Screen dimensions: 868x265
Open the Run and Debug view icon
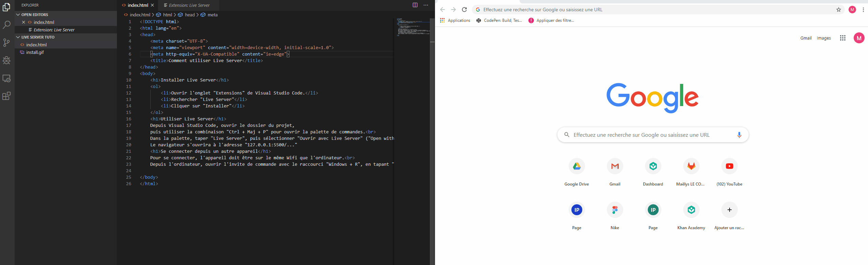pyautogui.click(x=6, y=60)
